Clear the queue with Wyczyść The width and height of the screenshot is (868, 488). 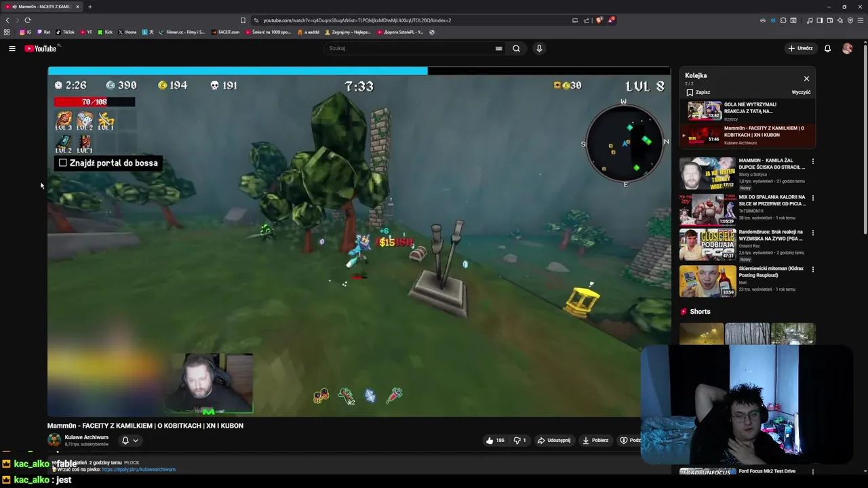pyautogui.click(x=801, y=92)
